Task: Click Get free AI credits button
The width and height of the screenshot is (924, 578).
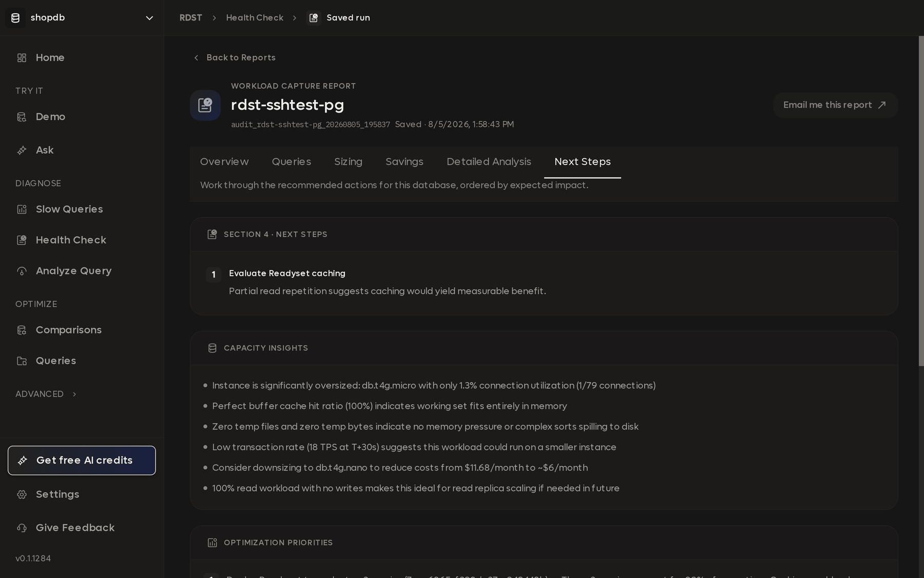Action: coord(82,460)
